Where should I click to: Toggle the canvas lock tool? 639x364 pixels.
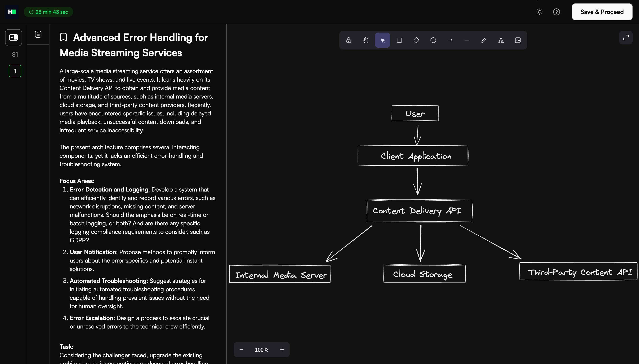coord(348,40)
